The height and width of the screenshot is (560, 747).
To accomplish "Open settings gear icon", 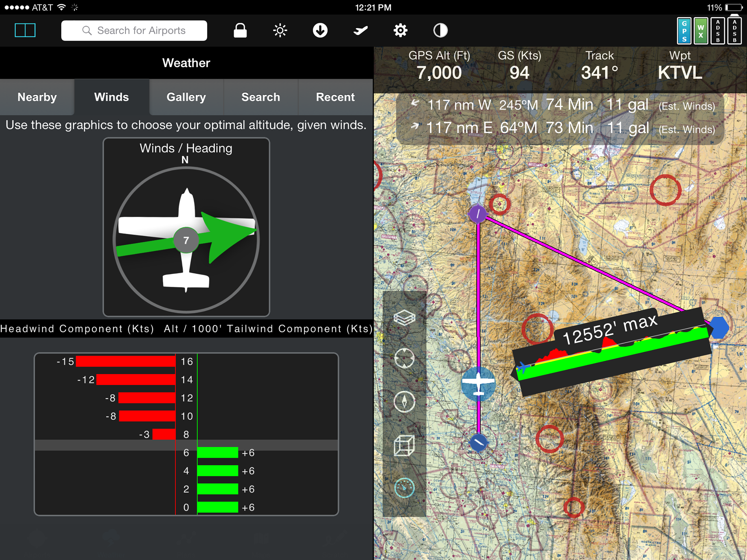I will coord(400,30).
